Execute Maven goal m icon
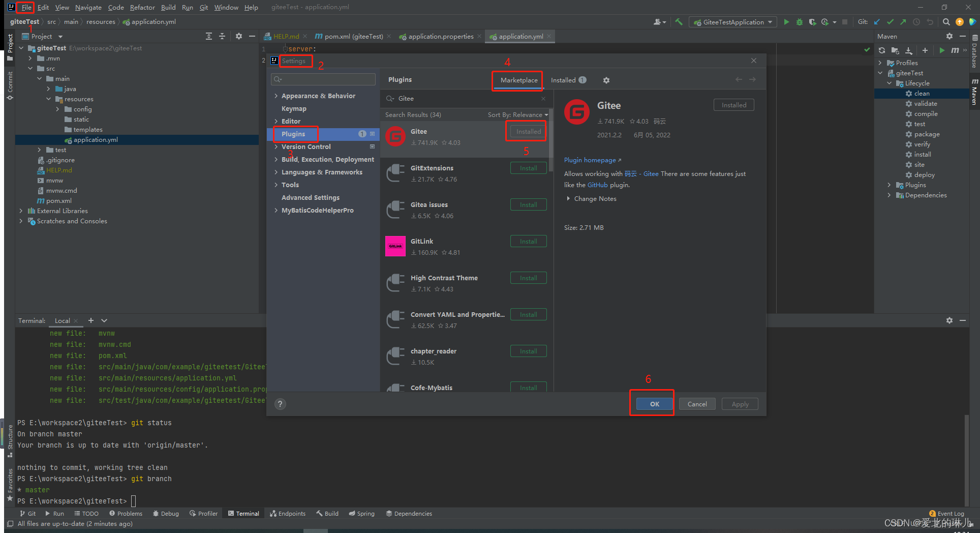980x533 pixels. click(x=955, y=50)
